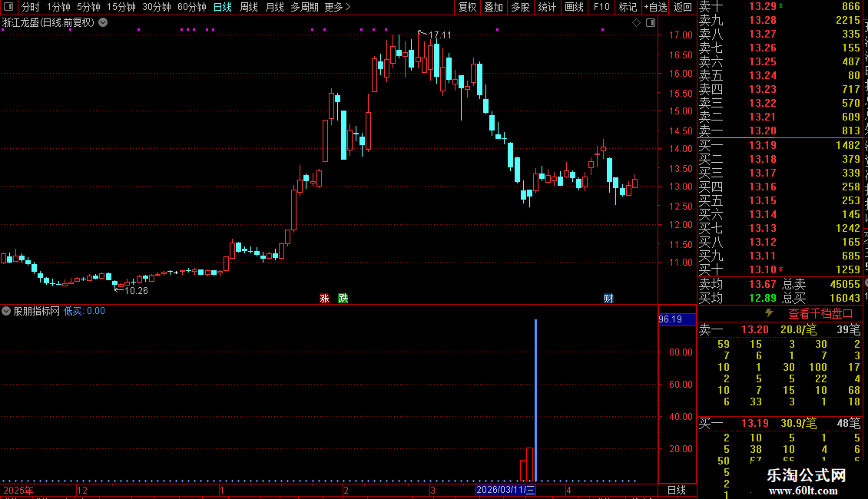
Task: Click the 买一 queue header 48笔
Action: point(780,423)
